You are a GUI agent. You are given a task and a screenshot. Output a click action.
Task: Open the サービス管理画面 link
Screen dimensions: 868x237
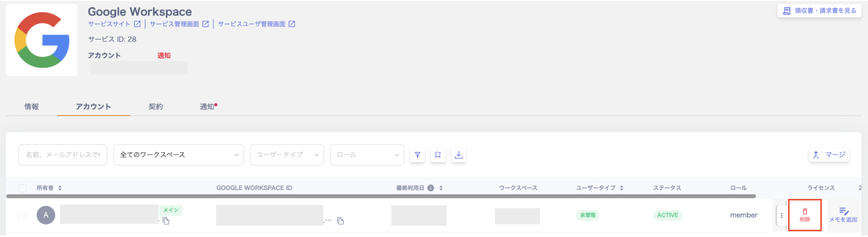point(174,24)
